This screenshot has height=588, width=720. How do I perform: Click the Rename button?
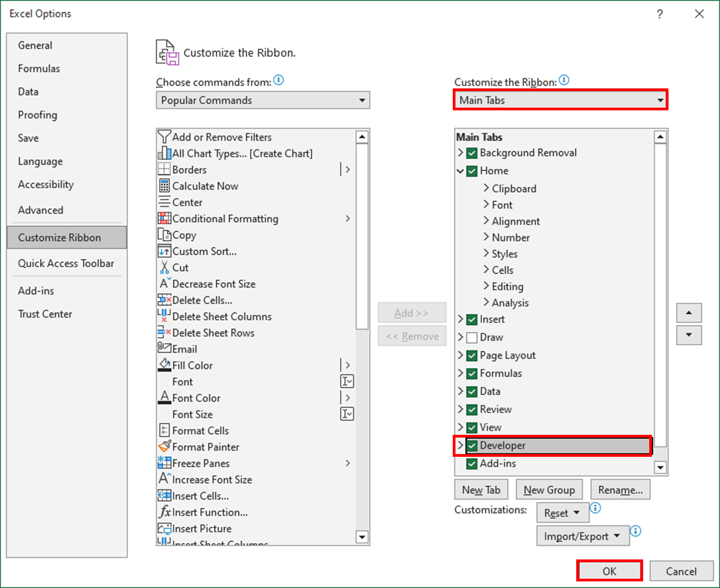[620, 490]
